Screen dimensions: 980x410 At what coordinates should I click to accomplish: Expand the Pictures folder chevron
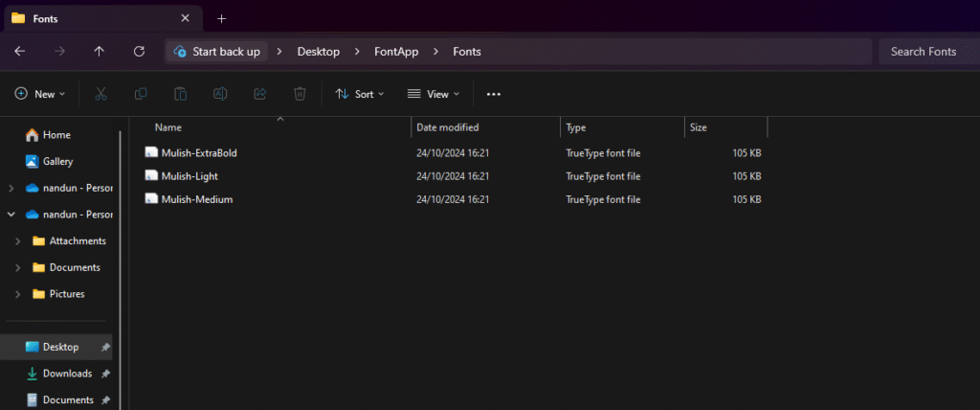18,294
